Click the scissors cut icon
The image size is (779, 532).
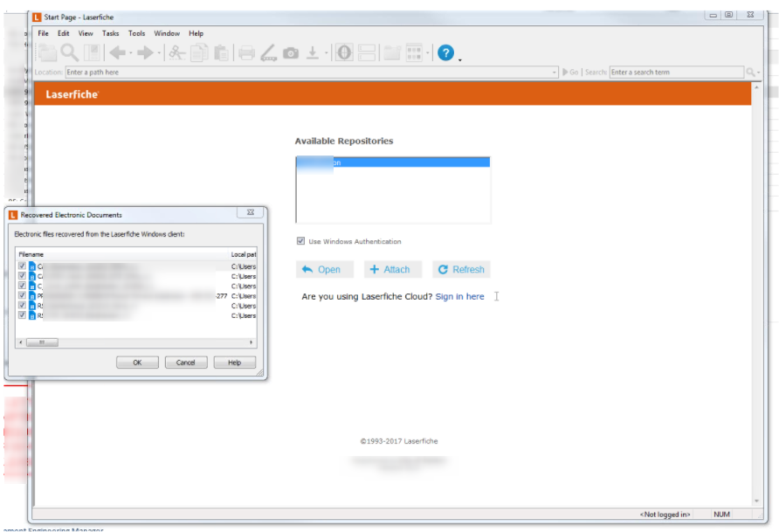point(177,52)
